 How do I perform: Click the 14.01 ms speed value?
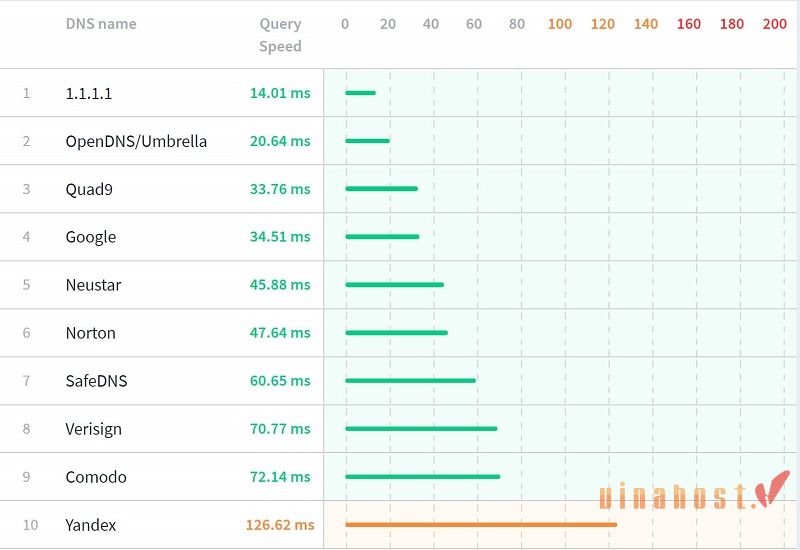click(280, 93)
